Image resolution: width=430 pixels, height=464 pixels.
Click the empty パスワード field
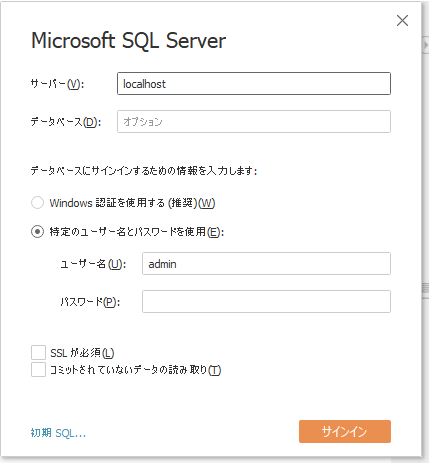point(266,302)
